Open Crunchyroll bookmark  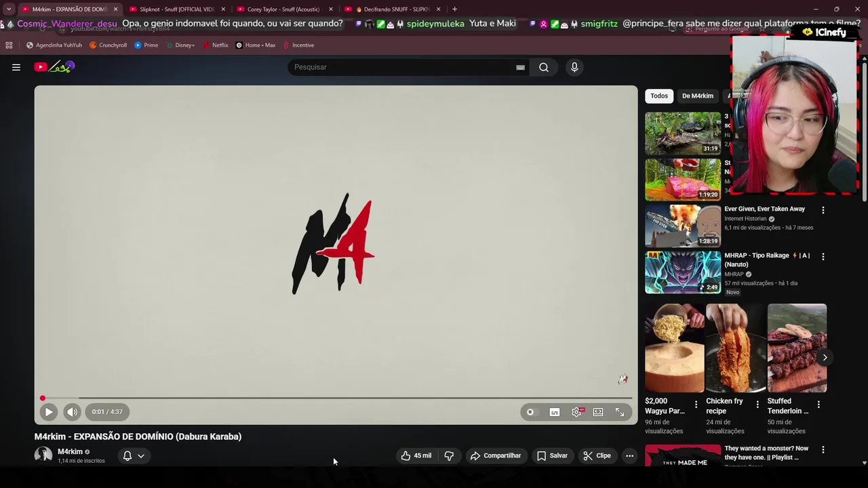coord(108,45)
